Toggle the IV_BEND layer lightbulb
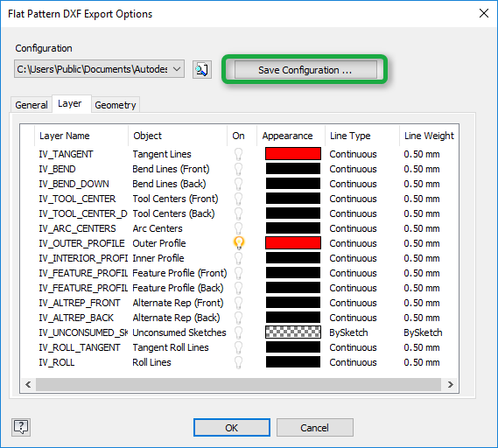Screen dimensions: 498x448 click(239, 169)
